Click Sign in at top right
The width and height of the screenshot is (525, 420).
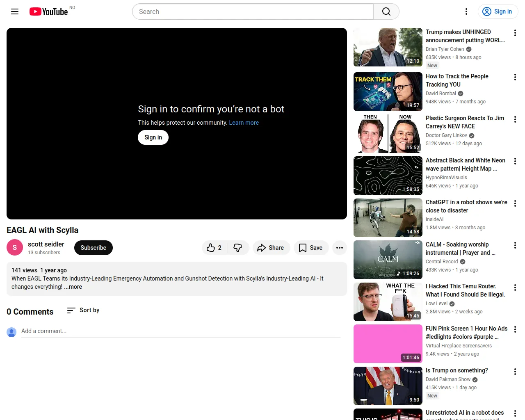[498, 11]
